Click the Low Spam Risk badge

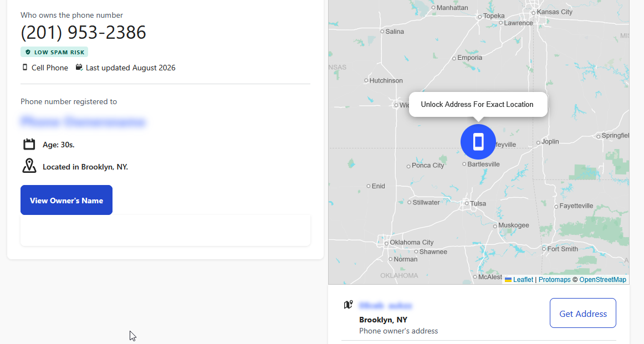55,52
